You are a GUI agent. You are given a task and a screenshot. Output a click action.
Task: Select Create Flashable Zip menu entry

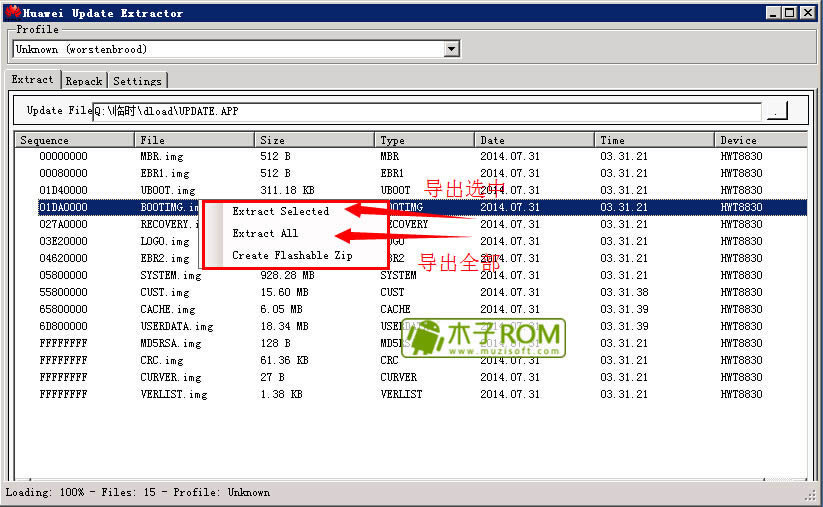[293, 255]
